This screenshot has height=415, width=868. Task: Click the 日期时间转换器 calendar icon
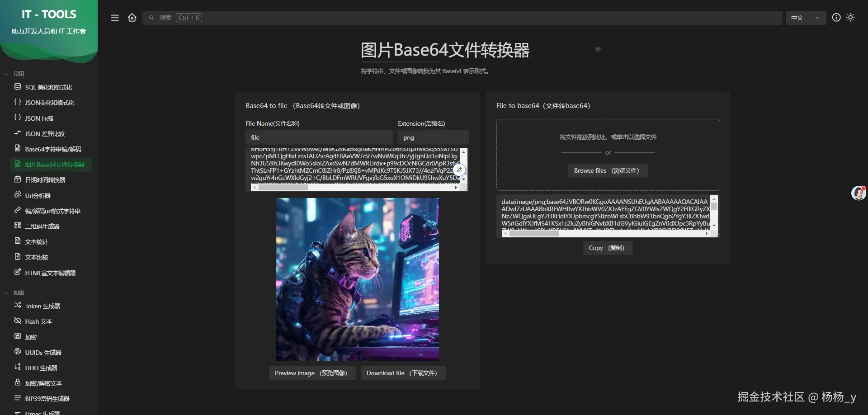coord(18,179)
